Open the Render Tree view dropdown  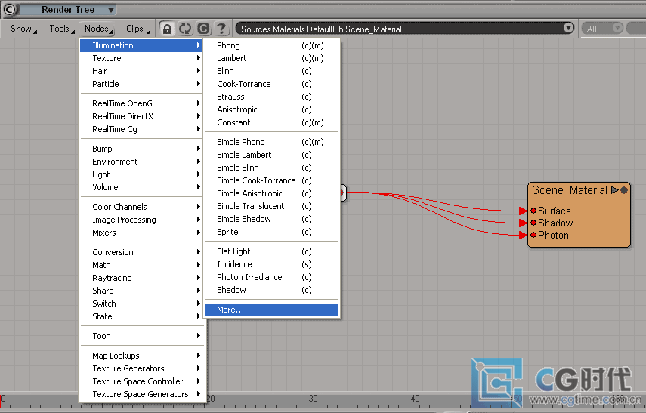[x=110, y=9]
